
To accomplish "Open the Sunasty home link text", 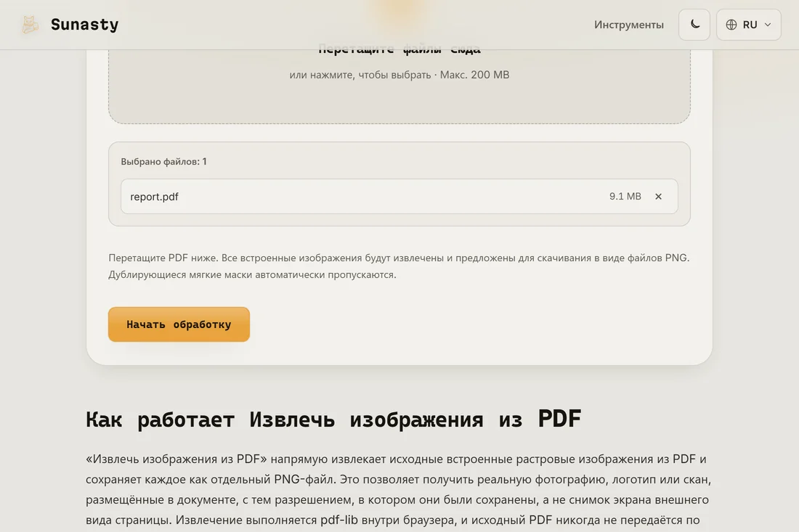I will pyautogui.click(x=84, y=25).
